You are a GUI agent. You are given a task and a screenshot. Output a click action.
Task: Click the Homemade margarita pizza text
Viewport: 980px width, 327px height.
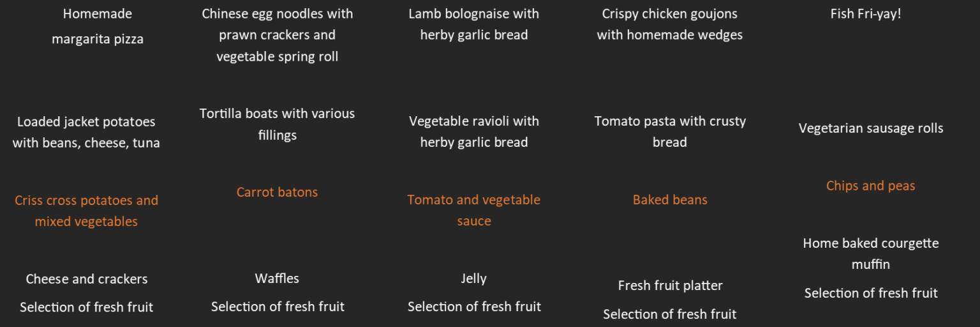coord(98,26)
